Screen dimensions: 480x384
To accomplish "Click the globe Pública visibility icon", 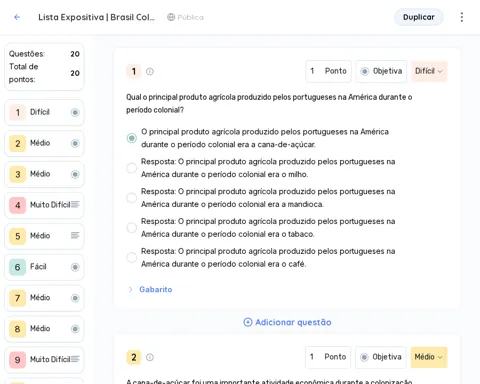I will (171, 17).
